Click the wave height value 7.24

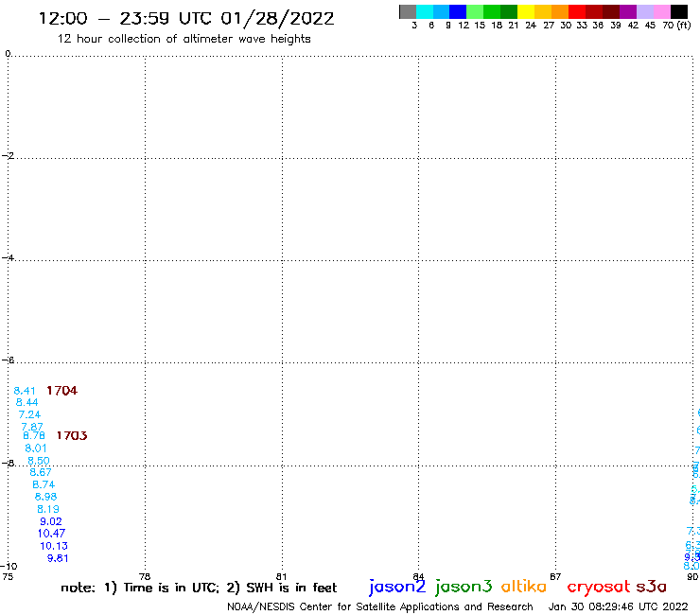pyautogui.click(x=29, y=414)
